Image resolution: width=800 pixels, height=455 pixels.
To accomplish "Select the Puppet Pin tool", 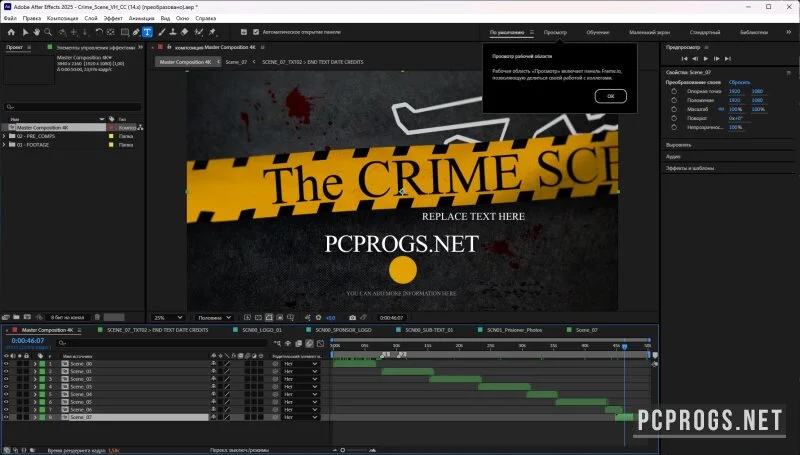I will pos(212,32).
